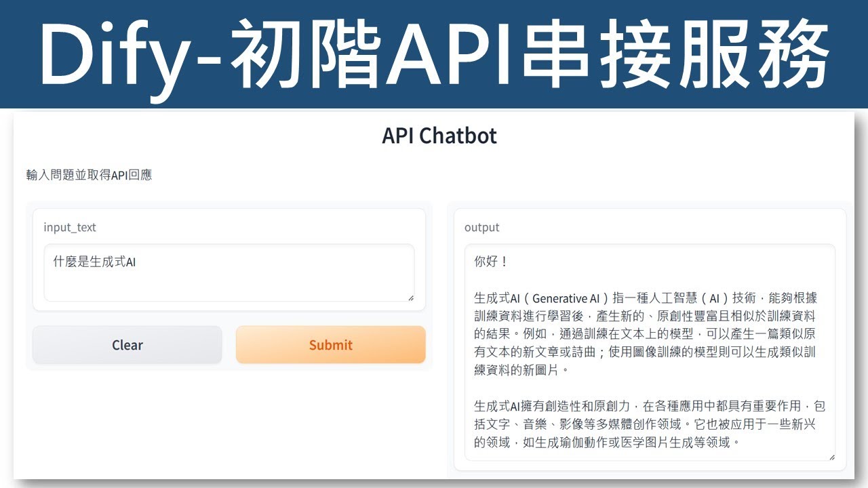This screenshot has width=868, height=488.
Task: Focus the input_text field containing 什麼是生成式AI
Action: [x=229, y=272]
